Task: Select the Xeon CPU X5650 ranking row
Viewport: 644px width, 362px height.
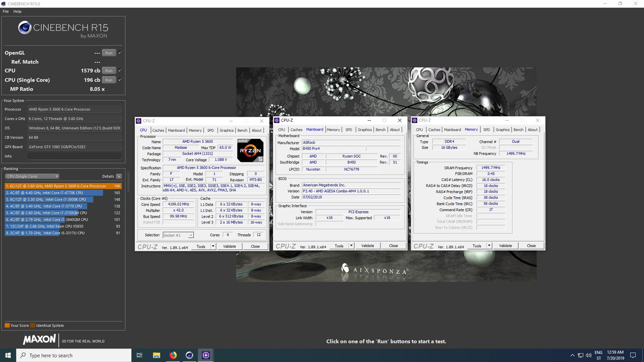Action: pos(63,226)
